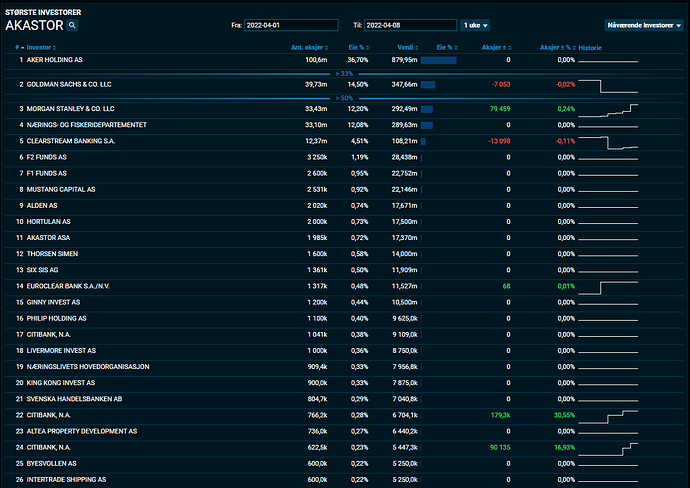The height and width of the screenshot is (488, 690).
Task: Click the 16,93% change value
Action: click(564, 448)
